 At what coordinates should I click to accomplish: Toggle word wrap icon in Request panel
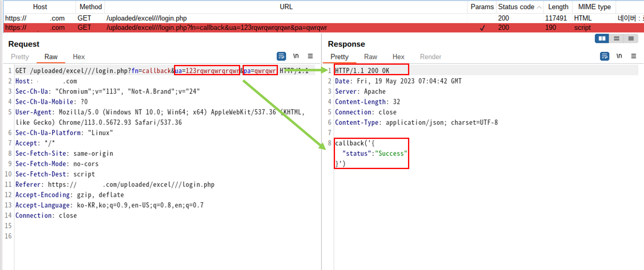(281, 56)
